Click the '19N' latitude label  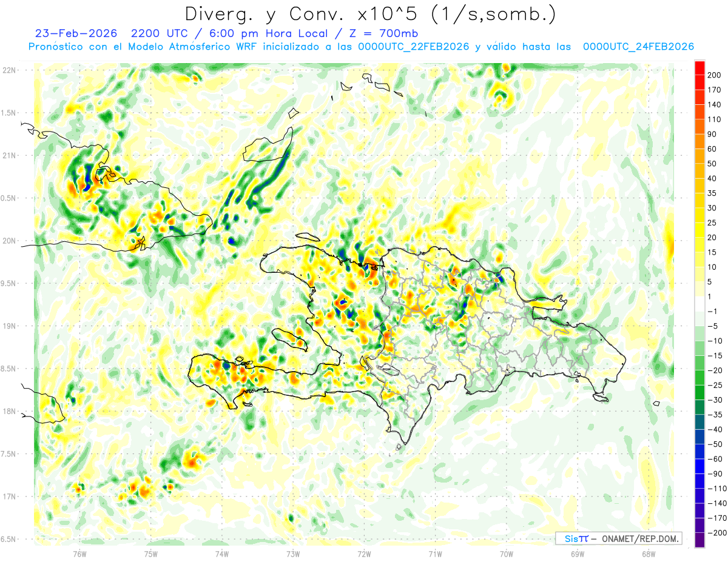click(x=8, y=326)
